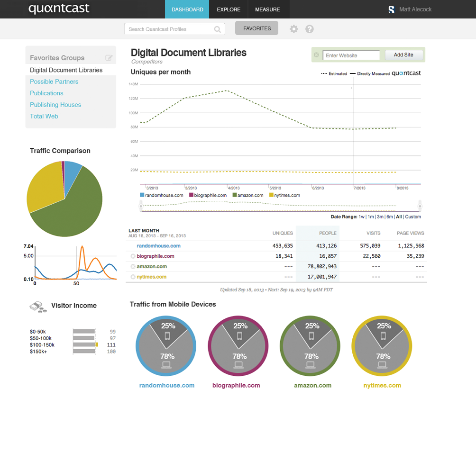
Task: Click amazon.com mobile traffic donut chart
Action: click(310, 346)
